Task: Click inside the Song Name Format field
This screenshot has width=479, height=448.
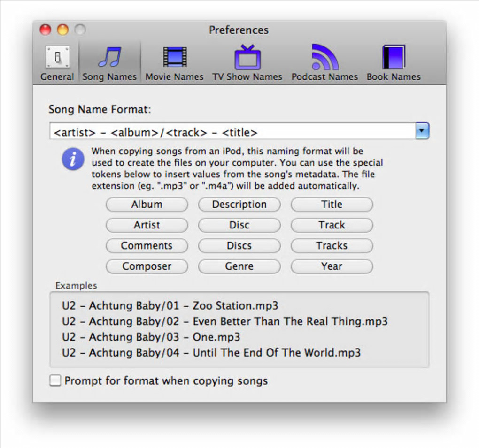Action: click(232, 131)
